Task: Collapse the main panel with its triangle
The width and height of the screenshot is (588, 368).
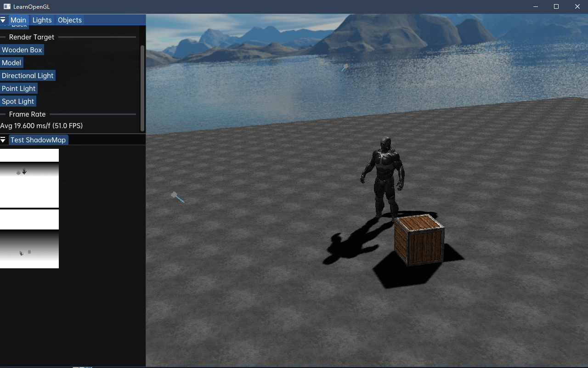Action: pos(3,20)
